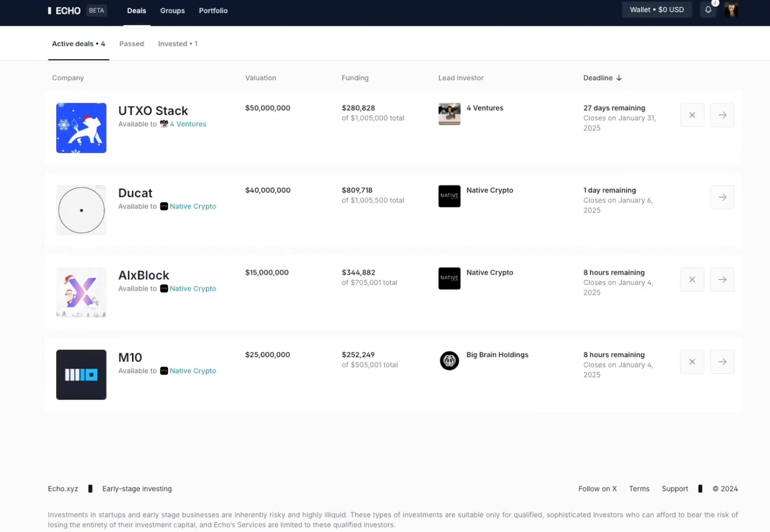Click the $344,882 funding amount

[359, 272]
